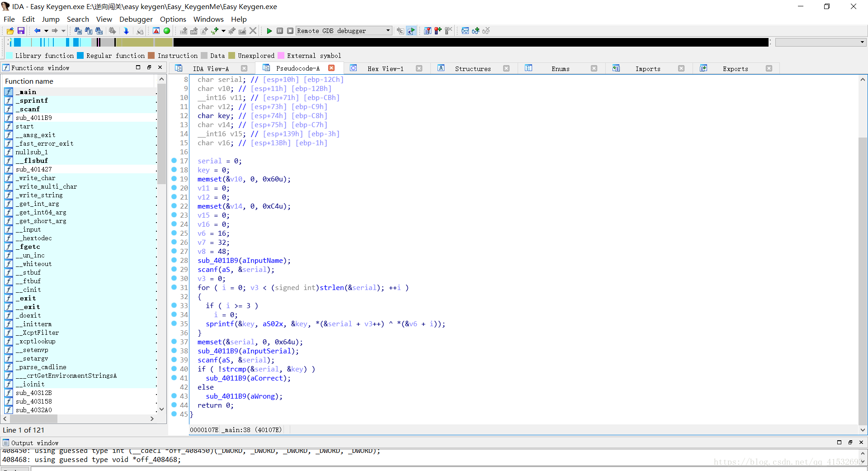This screenshot has height=471, width=868.
Task: Click the red warning triangle icon
Action: tap(156, 31)
